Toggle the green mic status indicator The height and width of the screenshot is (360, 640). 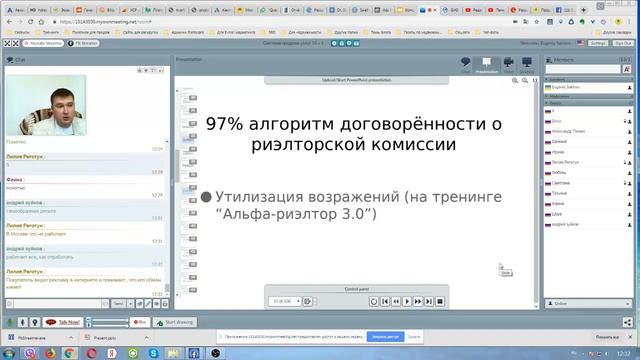10,322
